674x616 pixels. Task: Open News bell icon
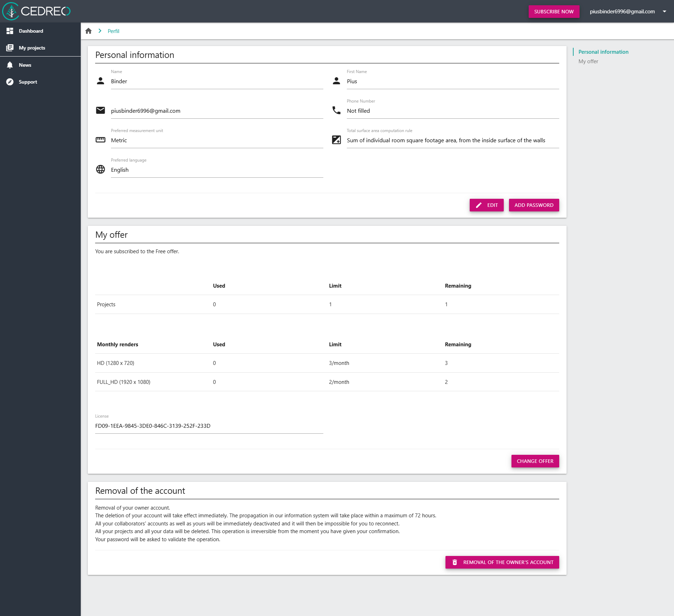[x=10, y=65]
